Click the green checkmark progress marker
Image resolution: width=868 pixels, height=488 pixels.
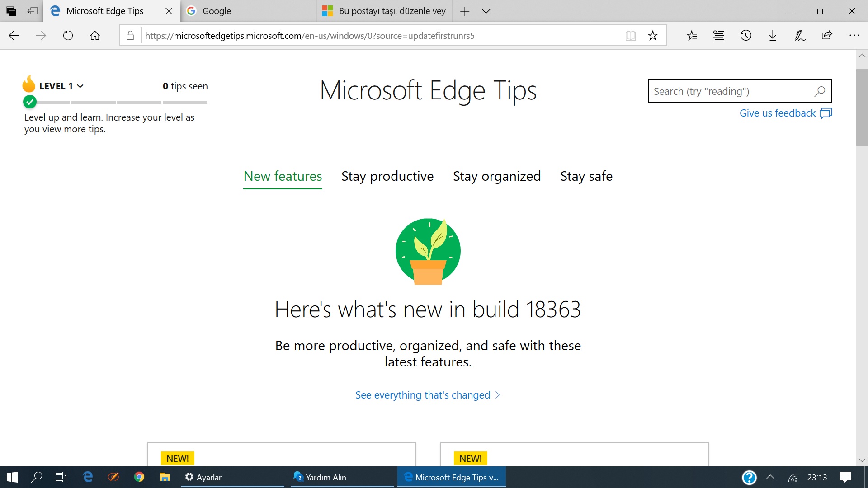tap(30, 102)
